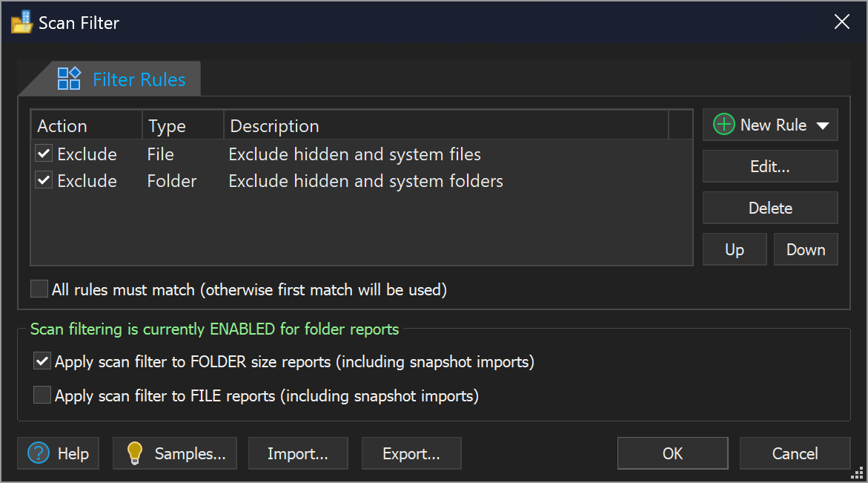This screenshot has width=868, height=483.
Task: Move the rule Up
Action: click(735, 249)
